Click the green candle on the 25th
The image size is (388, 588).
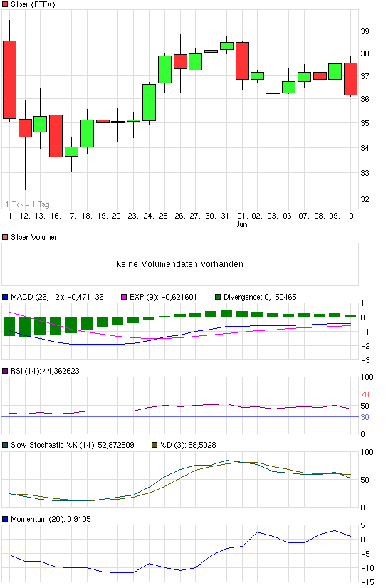tap(164, 69)
